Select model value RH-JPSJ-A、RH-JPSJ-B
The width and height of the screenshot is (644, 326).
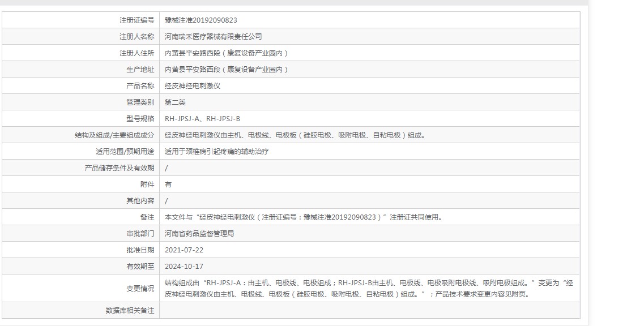[202, 119]
